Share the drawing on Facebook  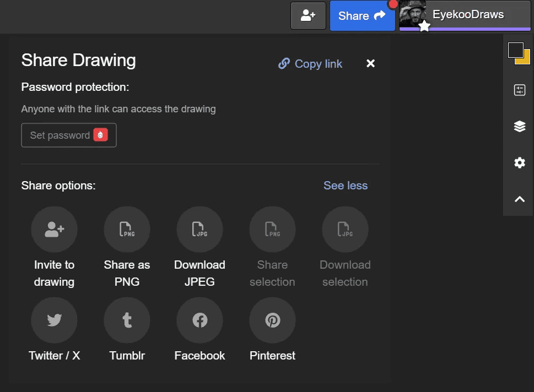199,320
